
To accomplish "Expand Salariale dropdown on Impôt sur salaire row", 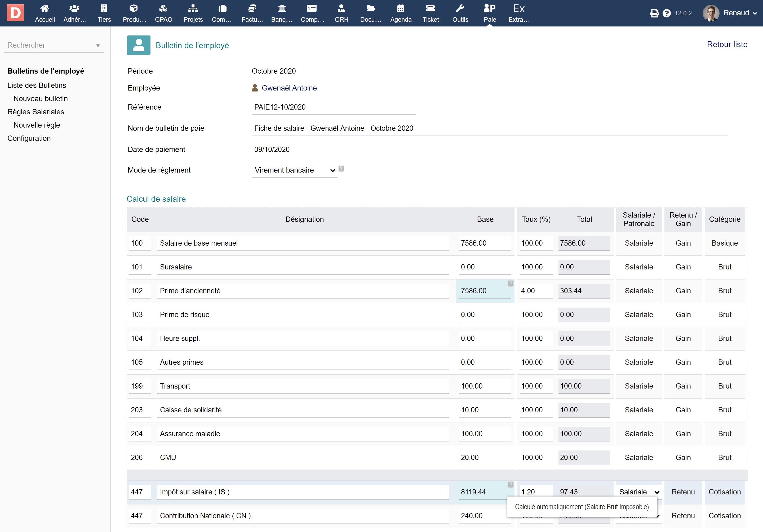I will 638,492.
